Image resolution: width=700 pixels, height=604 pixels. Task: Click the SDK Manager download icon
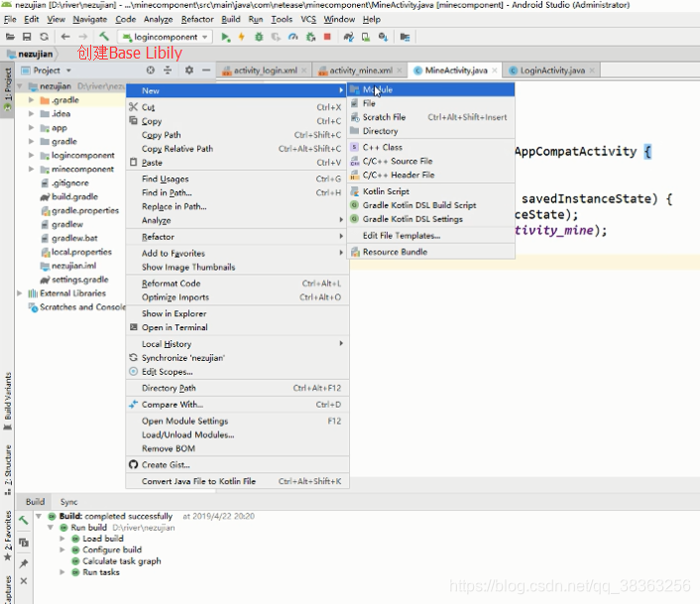tap(383, 37)
